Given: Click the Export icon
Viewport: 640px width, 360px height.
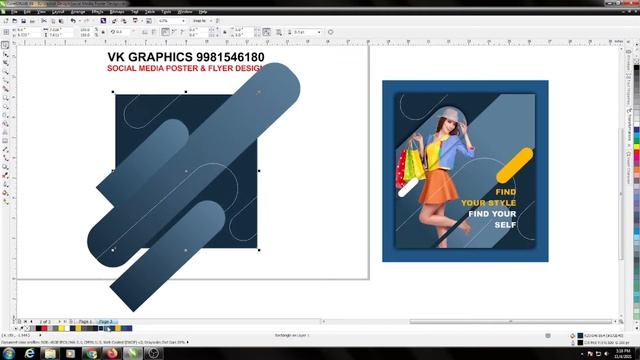Looking at the screenshot, I should pos(123,21).
